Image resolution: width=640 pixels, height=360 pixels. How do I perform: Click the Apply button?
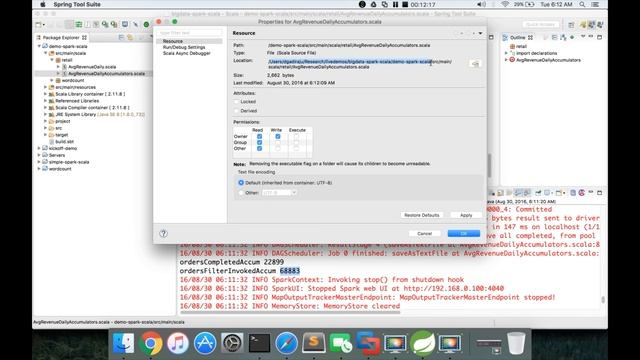click(466, 215)
